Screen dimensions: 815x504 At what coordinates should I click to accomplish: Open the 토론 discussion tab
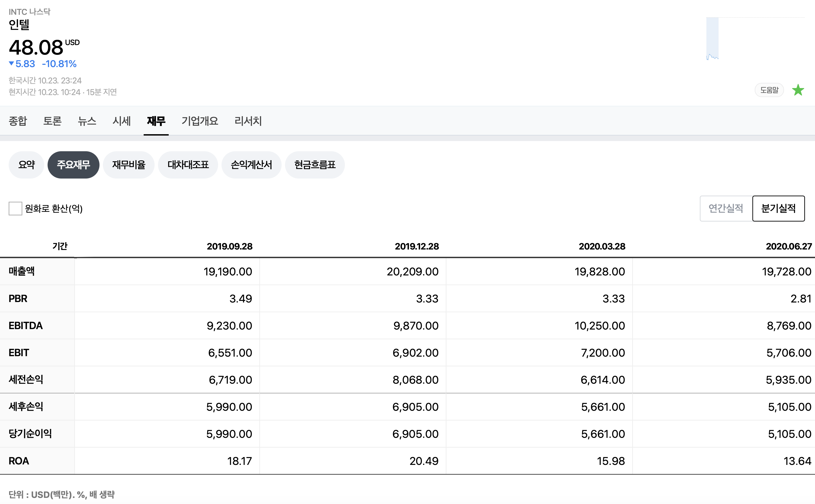tap(52, 121)
